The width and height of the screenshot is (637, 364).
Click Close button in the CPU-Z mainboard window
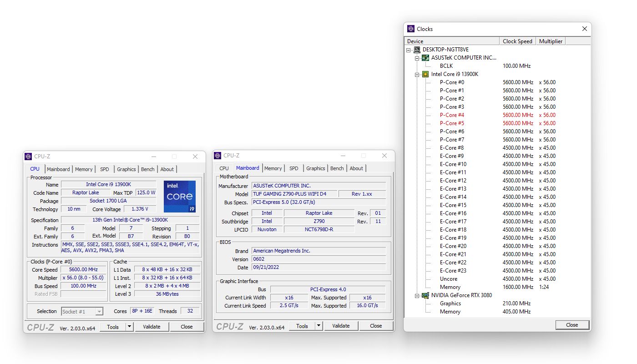(x=376, y=326)
